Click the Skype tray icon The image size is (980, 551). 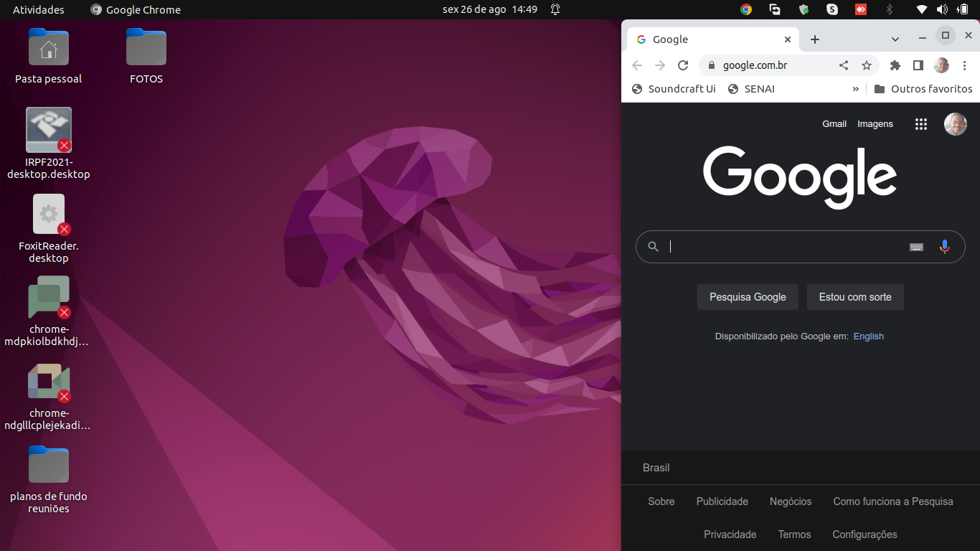coord(832,9)
